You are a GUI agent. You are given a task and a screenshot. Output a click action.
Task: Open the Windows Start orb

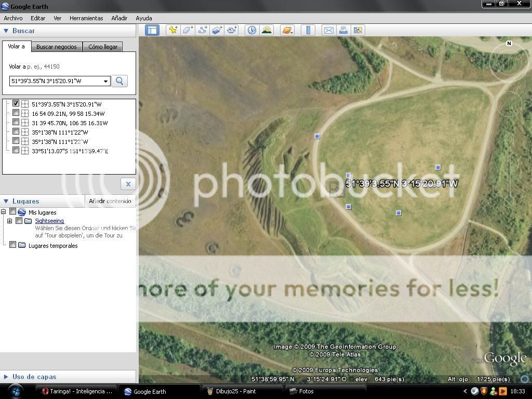click(16, 391)
